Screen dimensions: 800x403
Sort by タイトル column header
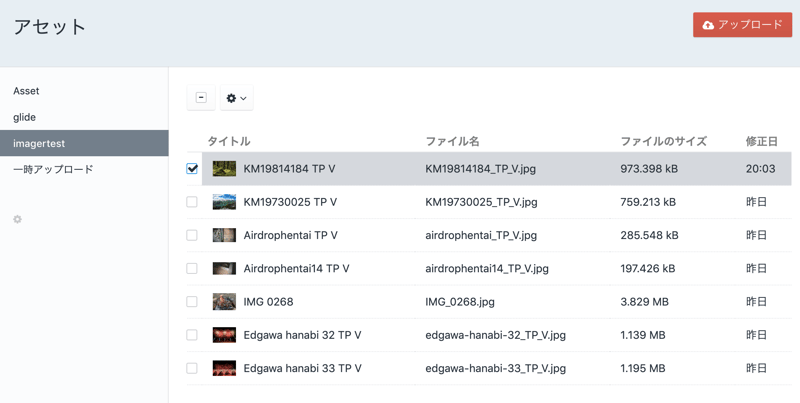tap(228, 141)
